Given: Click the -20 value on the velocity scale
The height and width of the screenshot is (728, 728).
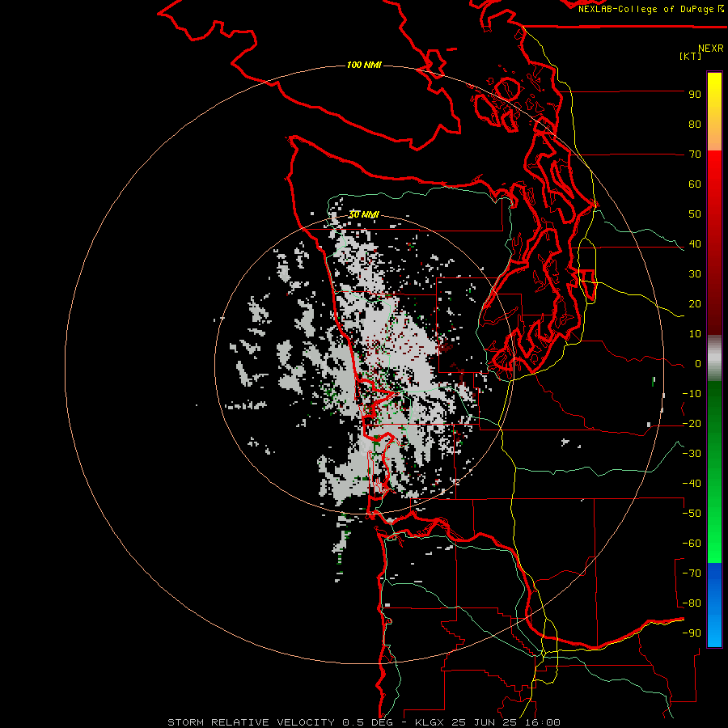Looking at the screenshot, I should [692, 424].
